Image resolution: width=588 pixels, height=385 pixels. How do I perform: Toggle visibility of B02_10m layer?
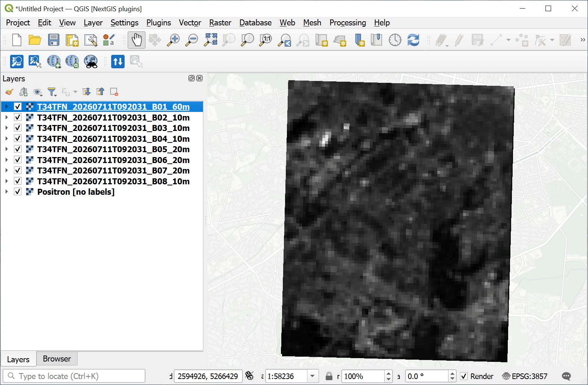click(x=18, y=117)
